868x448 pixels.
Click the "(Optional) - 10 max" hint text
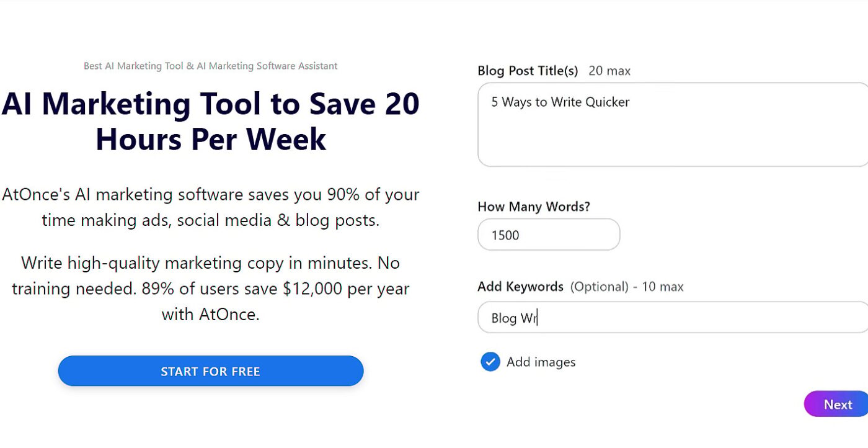(x=627, y=287)
